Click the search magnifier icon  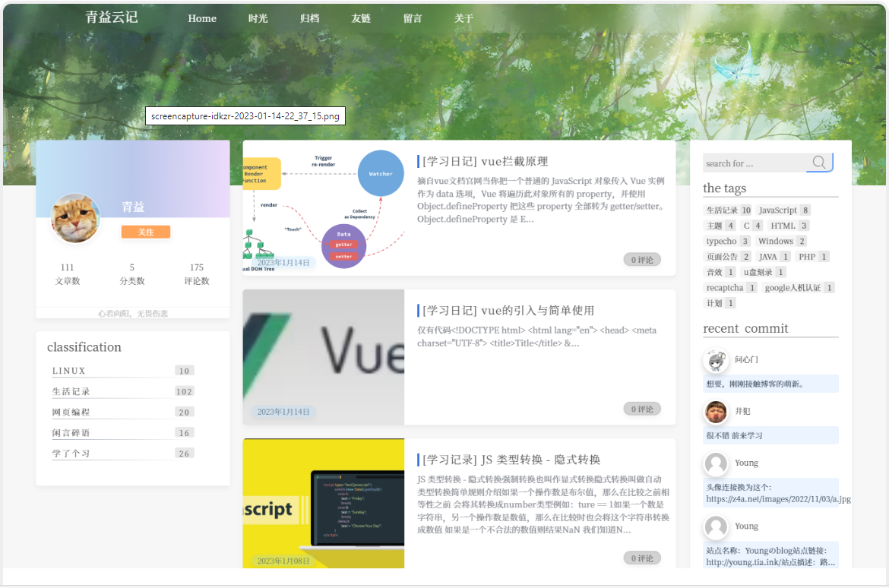click(818, 163)
